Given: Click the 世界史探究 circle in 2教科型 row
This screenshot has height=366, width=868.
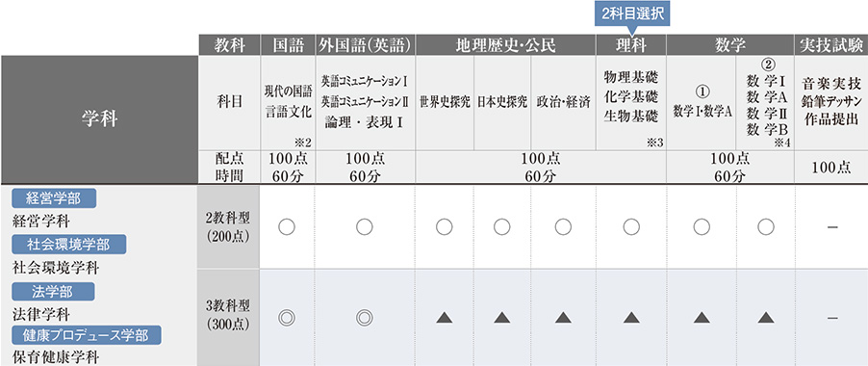Looking at the screenshot, I should click(444, 227).
